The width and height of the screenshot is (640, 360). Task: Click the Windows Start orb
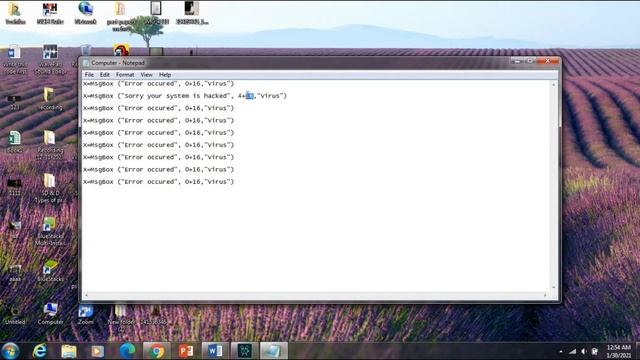point(11,351)
